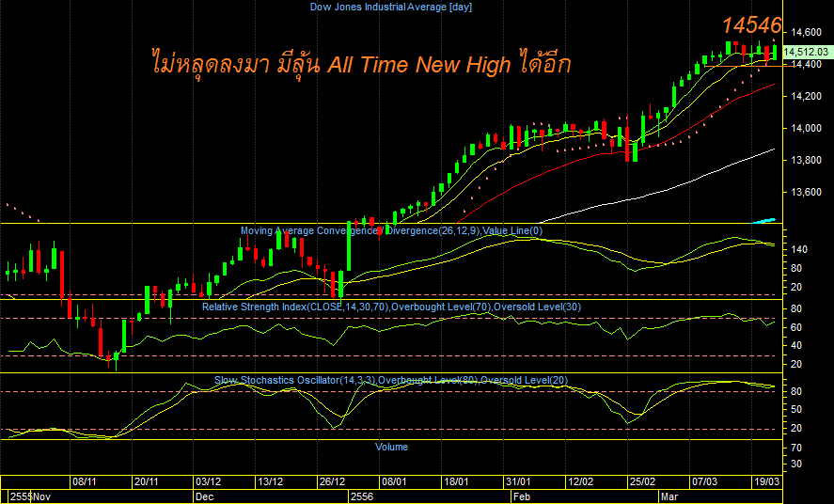Screen dimensions: 834x504
Task: Click the 14546 high price annotation
Action: tap(752, 25)
